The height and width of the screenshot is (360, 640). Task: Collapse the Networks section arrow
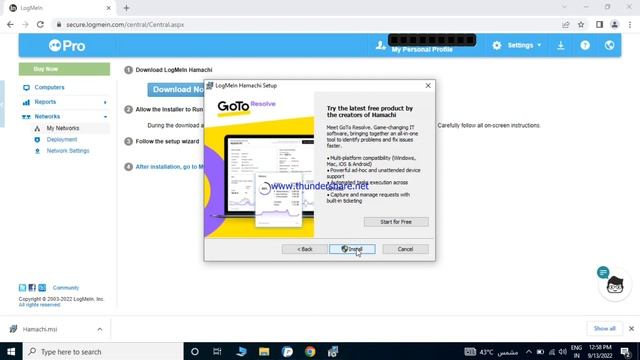point(105,117)
